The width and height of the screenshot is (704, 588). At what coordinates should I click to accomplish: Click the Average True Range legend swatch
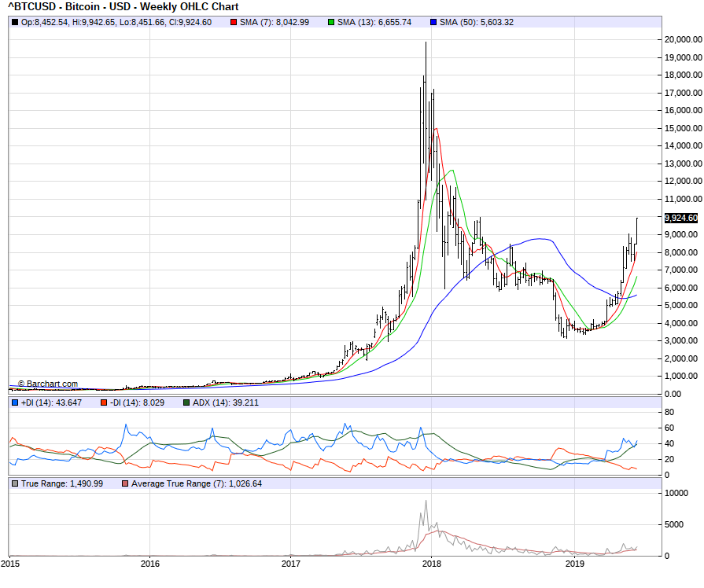pyautogui.click(x=125, y=484)
